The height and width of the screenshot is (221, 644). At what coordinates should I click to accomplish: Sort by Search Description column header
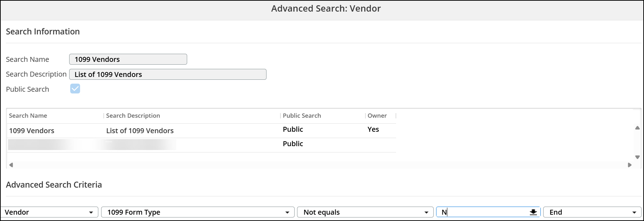click(x=133, y=116)
